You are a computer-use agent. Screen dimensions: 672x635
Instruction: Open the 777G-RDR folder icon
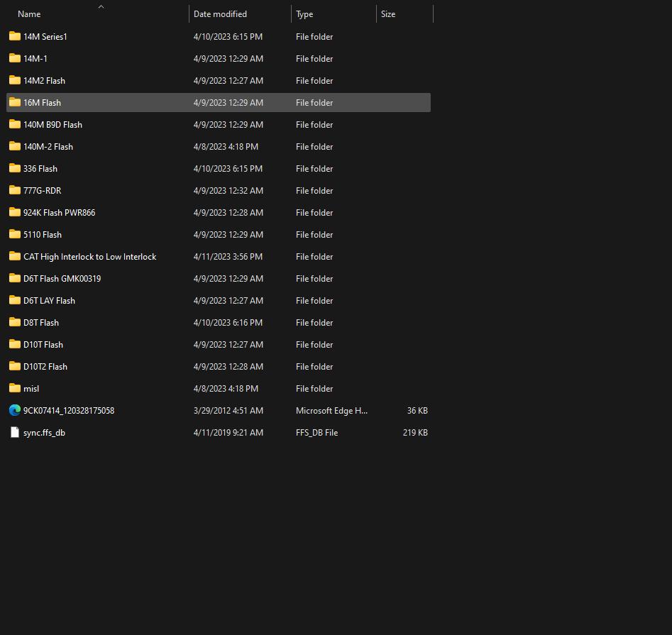pyautogui.click(x=14, y=190)
